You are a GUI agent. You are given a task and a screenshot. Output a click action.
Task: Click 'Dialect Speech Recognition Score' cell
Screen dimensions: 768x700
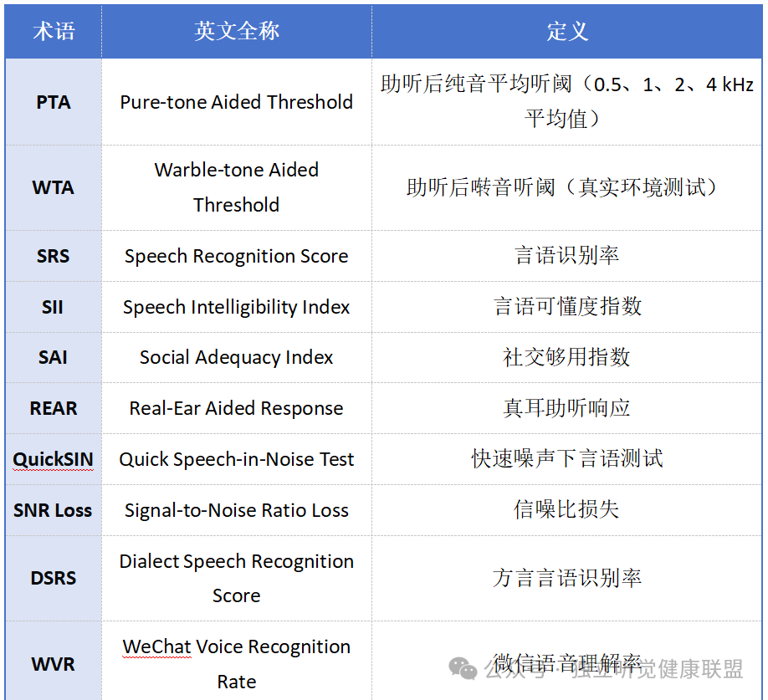click(x=237, y=578)
